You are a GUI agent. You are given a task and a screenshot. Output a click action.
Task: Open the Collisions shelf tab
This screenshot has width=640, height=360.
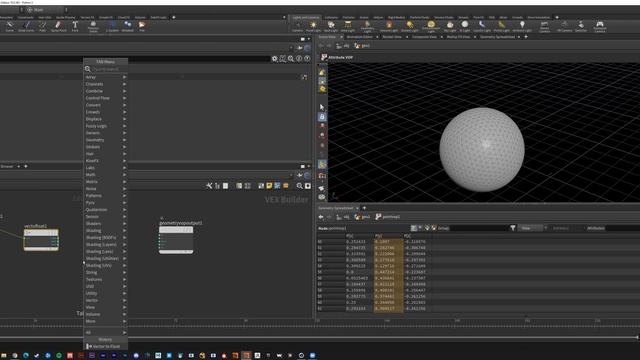331,18
